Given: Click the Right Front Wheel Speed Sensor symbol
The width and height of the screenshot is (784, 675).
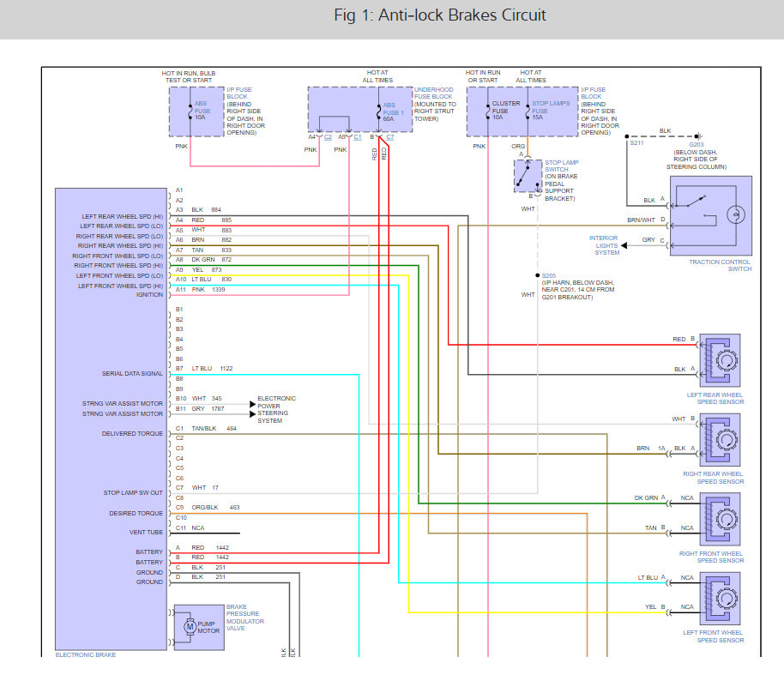Looking at the screenshot, I should point(720,519).
